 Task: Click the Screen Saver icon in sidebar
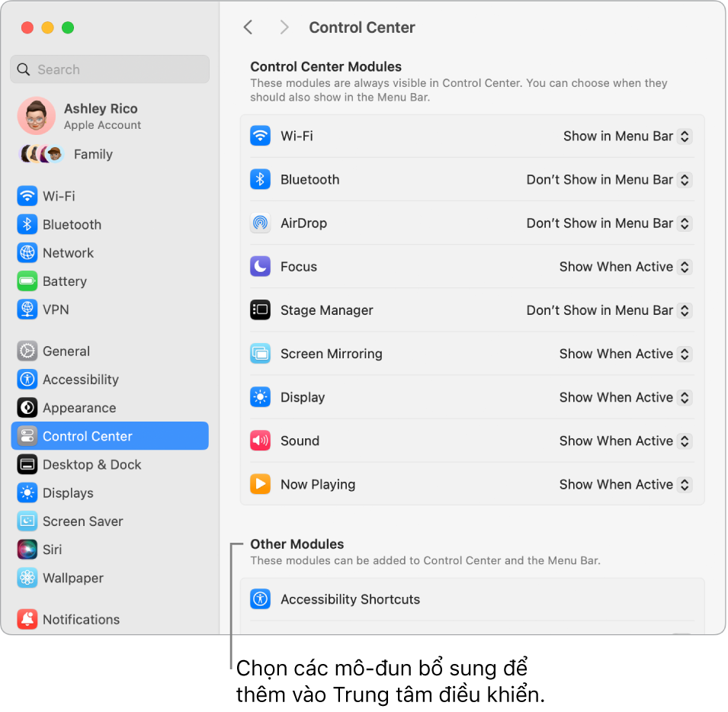pos(27,521)
